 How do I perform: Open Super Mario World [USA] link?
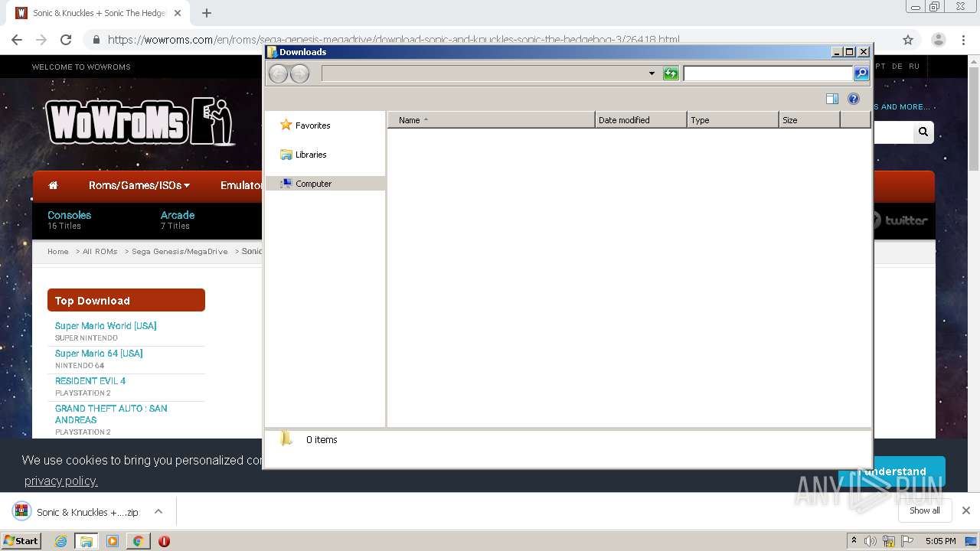point(106,326)
